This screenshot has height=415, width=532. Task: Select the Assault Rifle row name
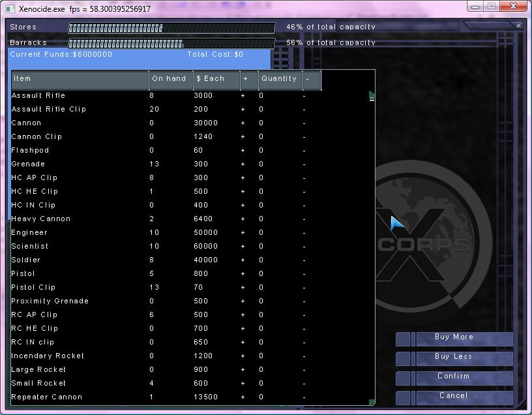tap(38, 95)
